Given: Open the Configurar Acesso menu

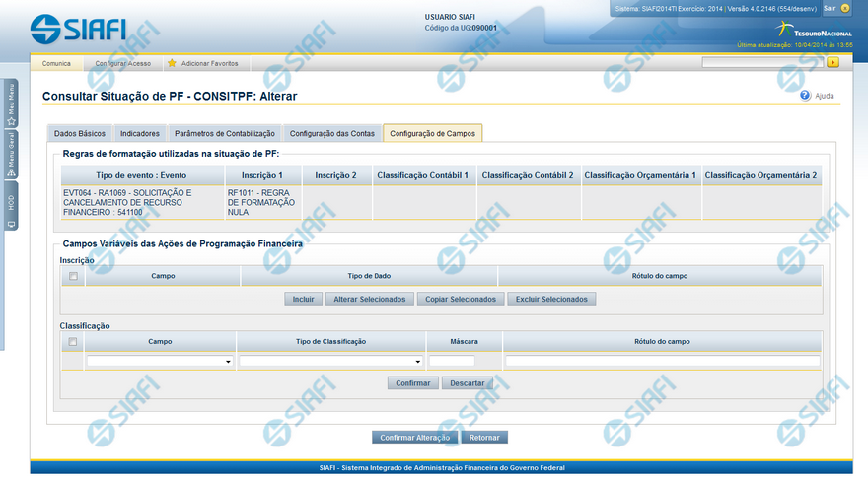Looking at the screenshot, I should tap(123, 63).
